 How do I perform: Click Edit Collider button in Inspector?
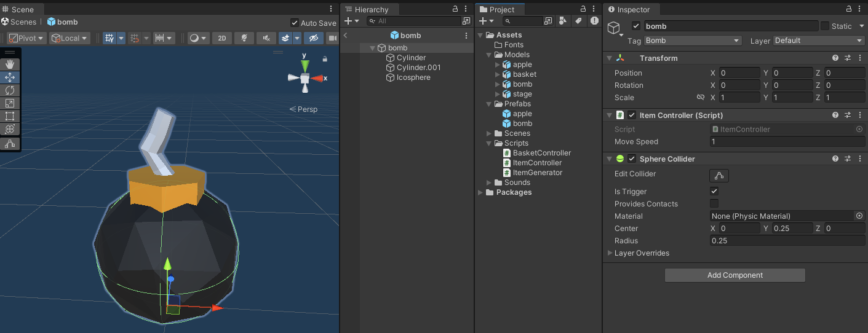719,176
